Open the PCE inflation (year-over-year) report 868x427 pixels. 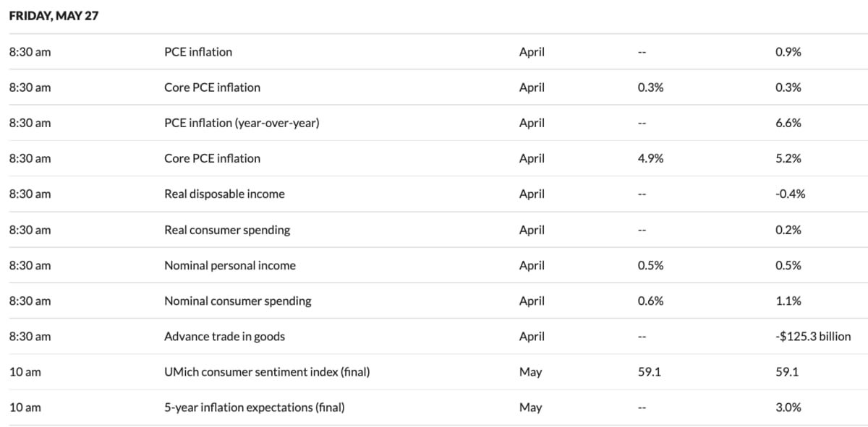[242, 123]
